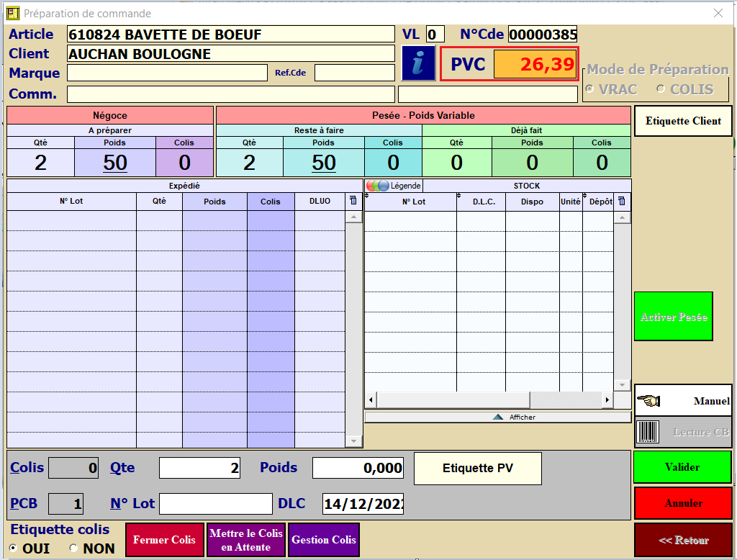
Task: Choose COLIS preparation mode
Action: coord(661,89)
